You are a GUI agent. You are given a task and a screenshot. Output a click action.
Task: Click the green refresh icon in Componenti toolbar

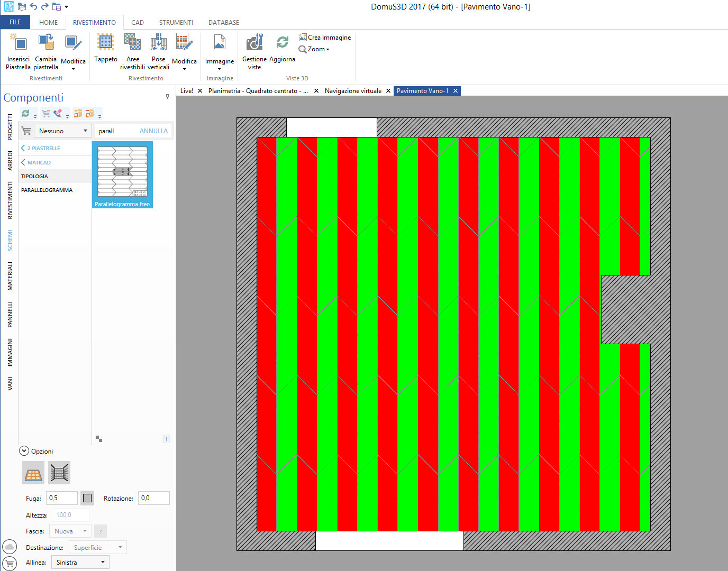tap(25, 113)
